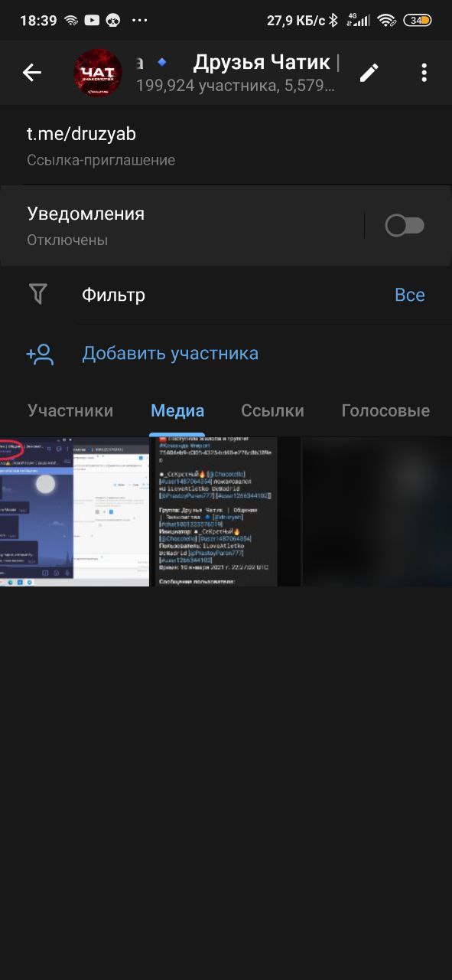Screen dimensions: 452x980
Task: Tap the 18:39 clock in status bar
Action: pos(38,21)
